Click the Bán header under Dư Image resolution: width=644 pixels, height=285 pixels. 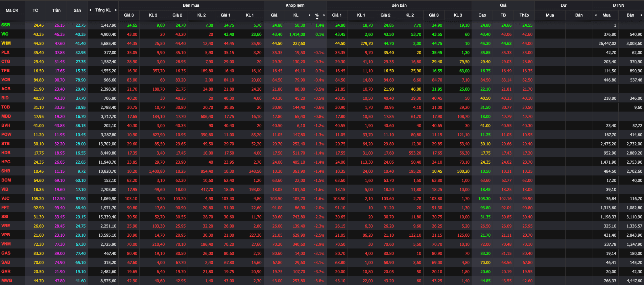pos(579,15)
